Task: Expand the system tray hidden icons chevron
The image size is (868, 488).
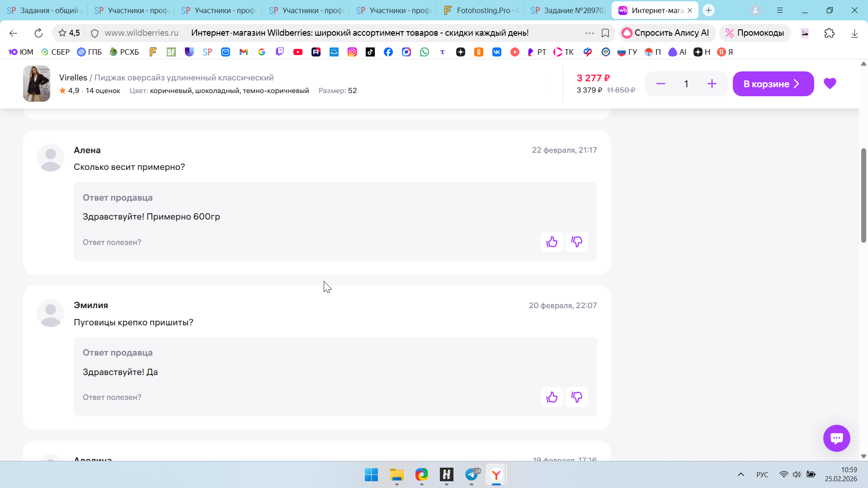Action: pos(741,474)
